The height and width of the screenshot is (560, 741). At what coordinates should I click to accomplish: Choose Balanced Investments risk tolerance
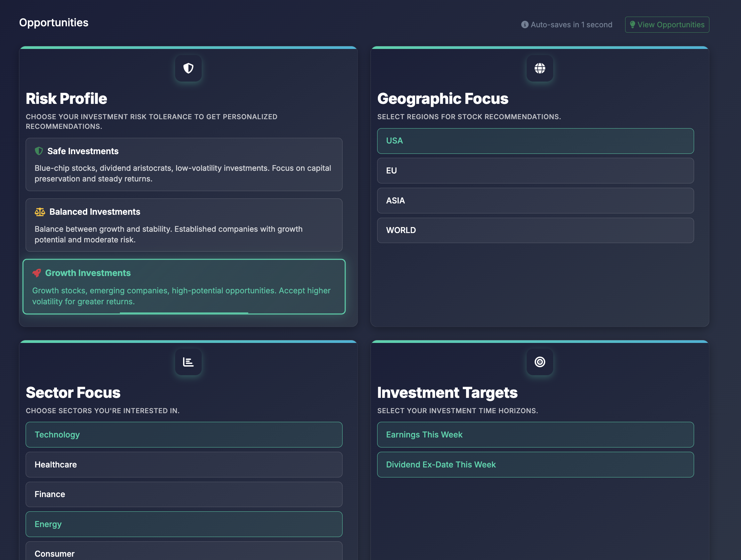pos(183,225)
